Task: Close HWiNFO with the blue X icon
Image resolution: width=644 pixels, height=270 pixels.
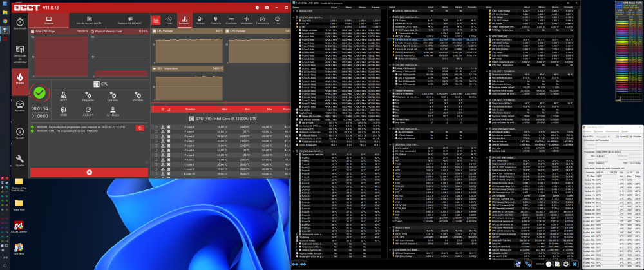Action: point(574,264)
